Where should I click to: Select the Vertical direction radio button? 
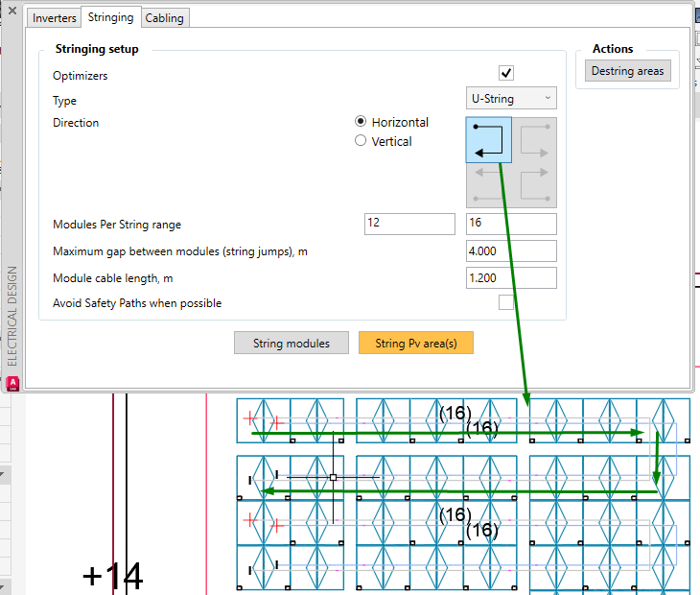361,141
